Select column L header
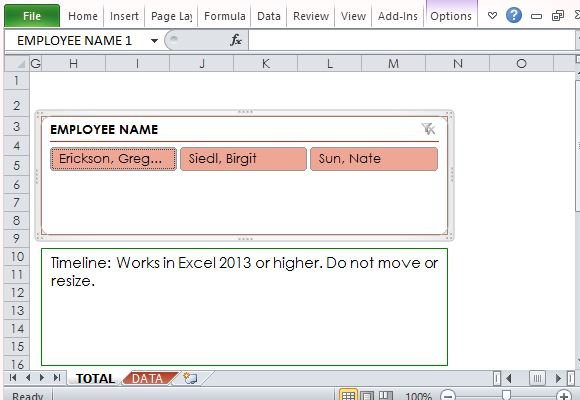 pyautogui.click(x=330, y=64)
